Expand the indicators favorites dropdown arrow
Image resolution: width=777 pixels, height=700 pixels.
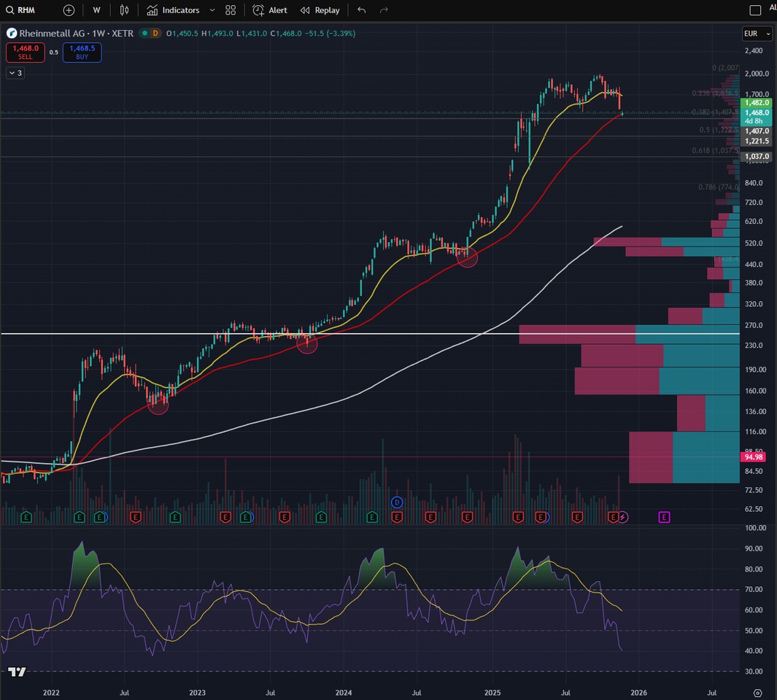(x=212, y=10)
